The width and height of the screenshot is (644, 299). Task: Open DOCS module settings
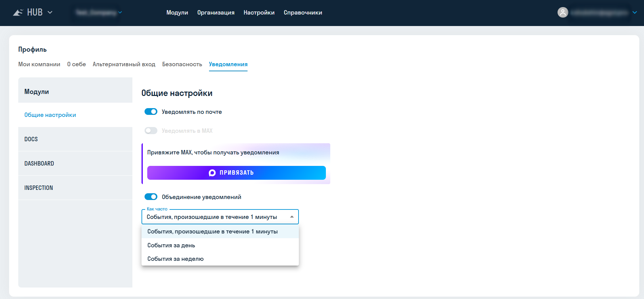(x=75, y=139)
